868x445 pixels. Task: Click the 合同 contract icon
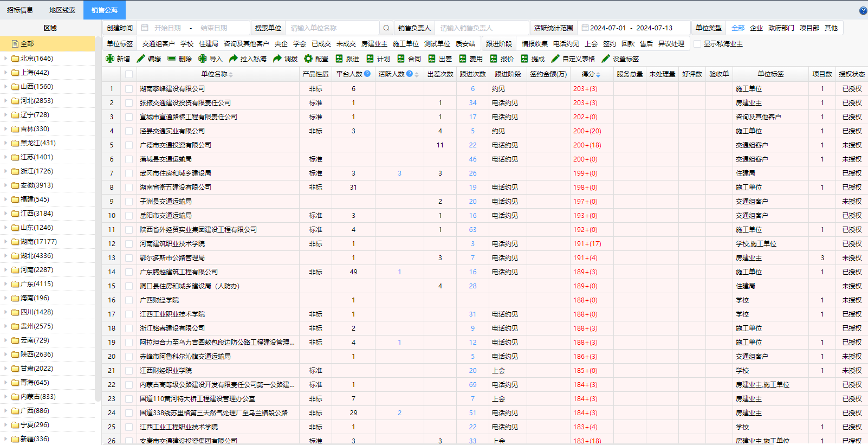[401, 59]
